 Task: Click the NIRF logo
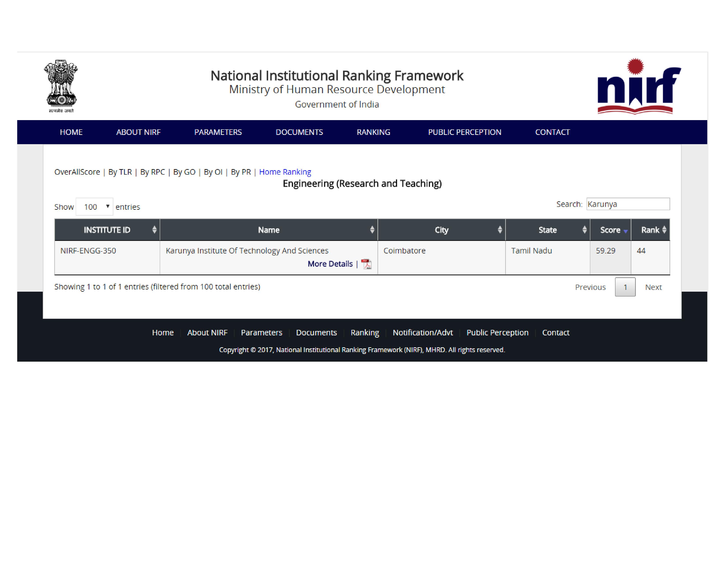coord(639,86)
